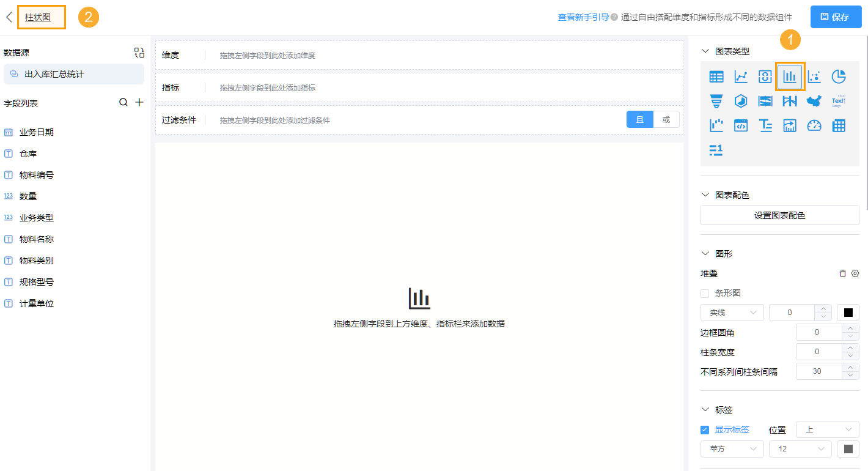Open the 苹方 font dropdown

[732, 448]
